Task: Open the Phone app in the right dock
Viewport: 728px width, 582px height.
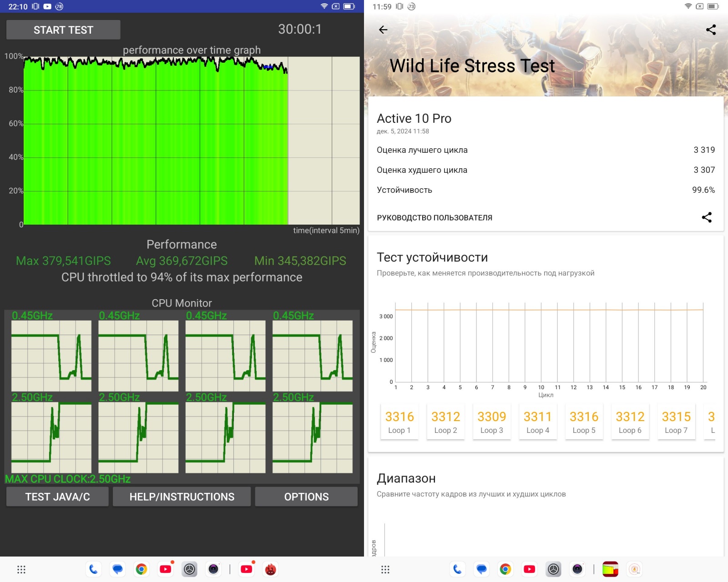Action: click(457, 569)
